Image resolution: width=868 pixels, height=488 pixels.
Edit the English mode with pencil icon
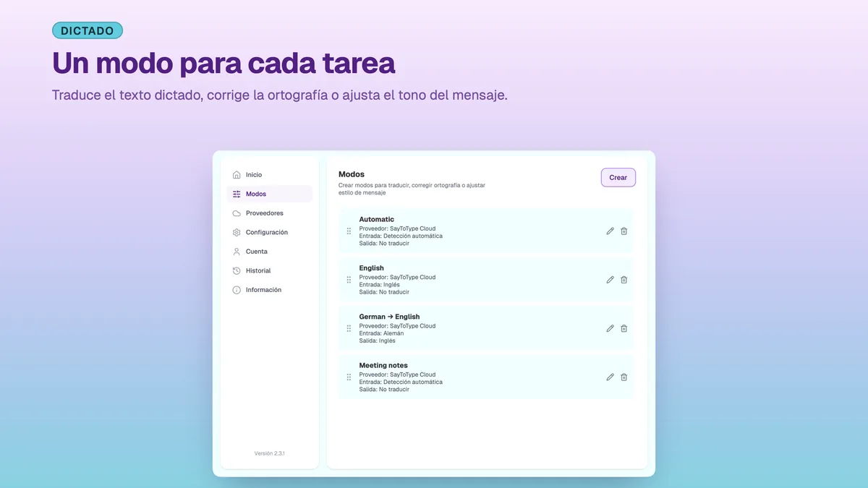[x=610, y=280]
